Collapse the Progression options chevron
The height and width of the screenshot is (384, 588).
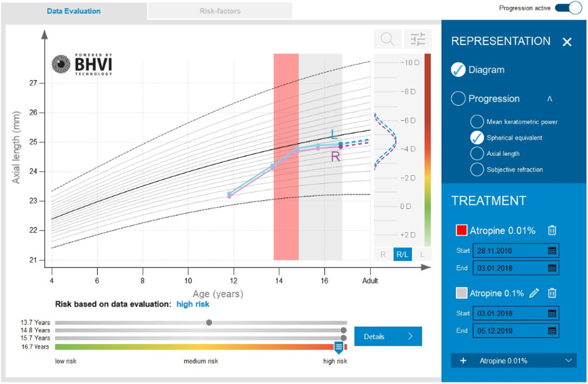coord(550,99)
